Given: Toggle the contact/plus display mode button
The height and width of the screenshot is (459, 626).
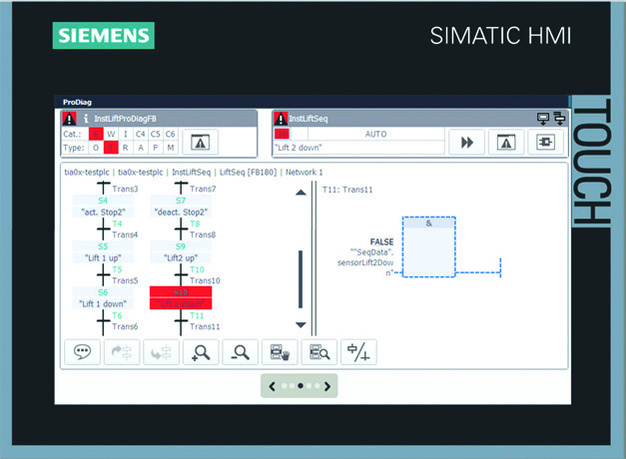Looking at the screenshot, I should tap(359, 352).
